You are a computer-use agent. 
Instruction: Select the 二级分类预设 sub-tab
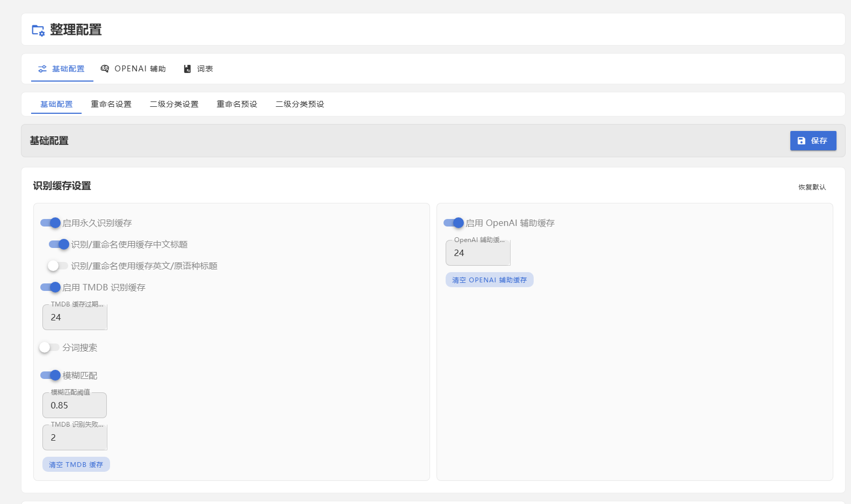point(300,104)
